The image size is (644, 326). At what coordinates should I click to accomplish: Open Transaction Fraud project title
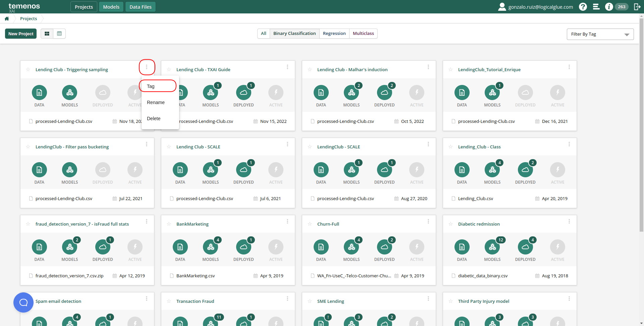(x=195, y=301)
